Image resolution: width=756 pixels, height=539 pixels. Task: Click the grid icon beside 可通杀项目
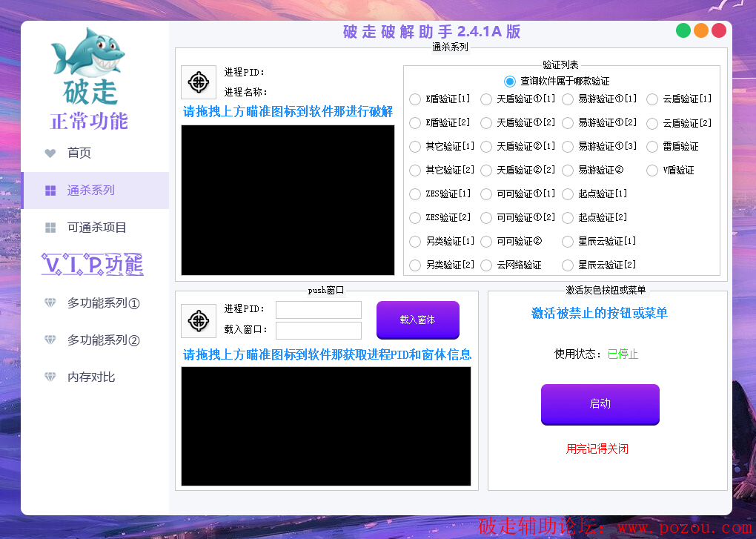(x=50, y=228)
